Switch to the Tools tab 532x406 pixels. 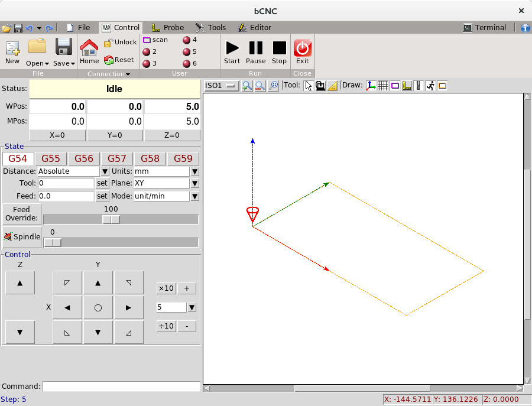(x=210, y=28)
